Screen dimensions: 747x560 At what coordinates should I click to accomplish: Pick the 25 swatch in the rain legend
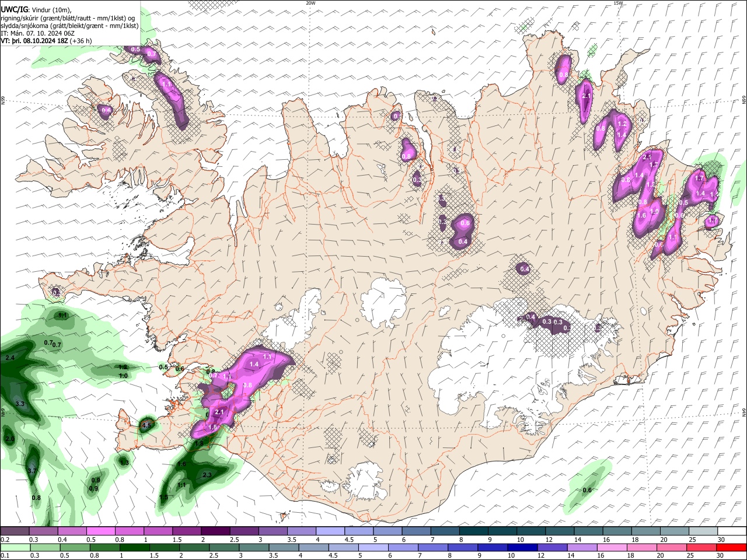[701, 547]
